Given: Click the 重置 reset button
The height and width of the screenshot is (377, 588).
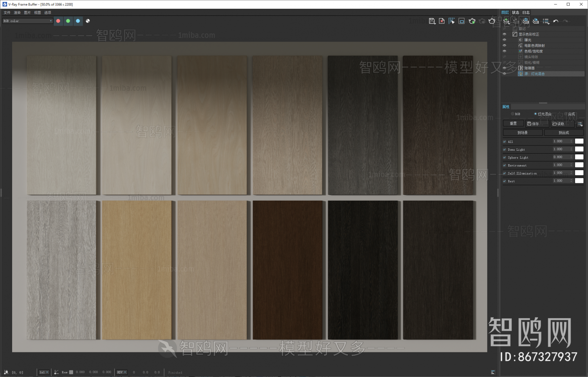Looking at the screenshot, I should coord(513,124).
